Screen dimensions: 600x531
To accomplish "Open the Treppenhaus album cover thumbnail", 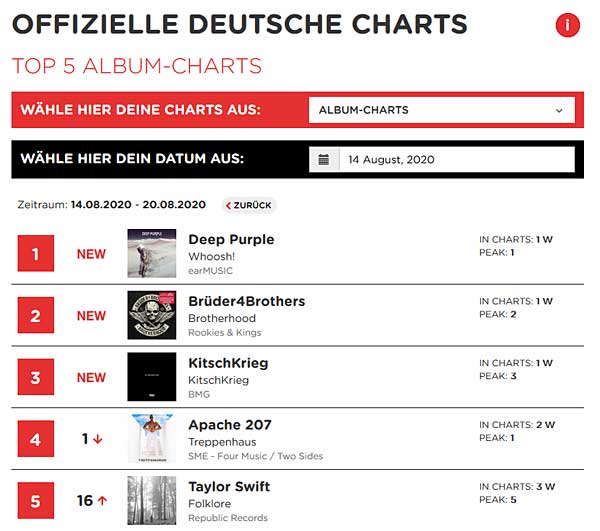I will pyautogui.click(x=152, y=439).
